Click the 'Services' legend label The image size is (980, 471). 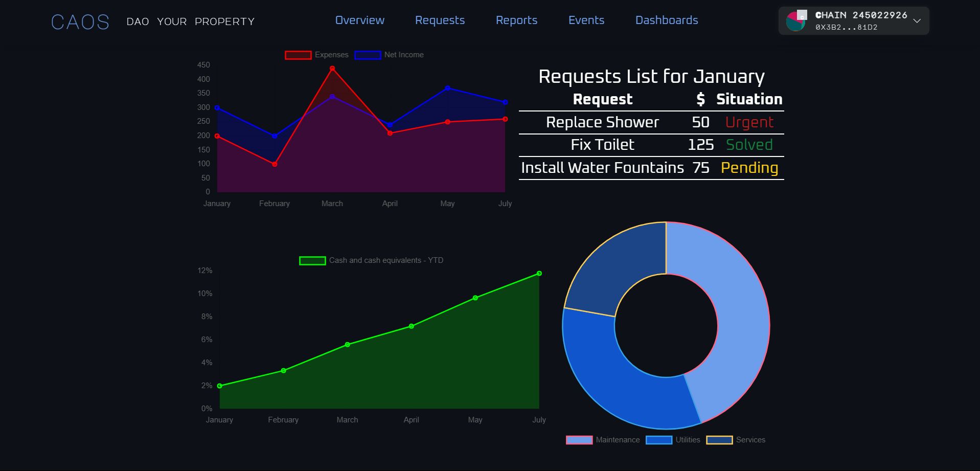coord(750,440)
